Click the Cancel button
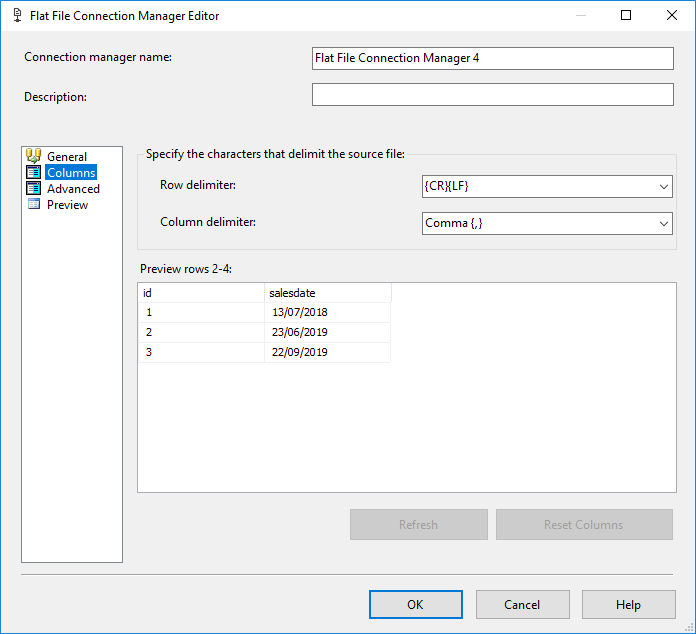This screenshot has height=634, width=696. (522, 604)
